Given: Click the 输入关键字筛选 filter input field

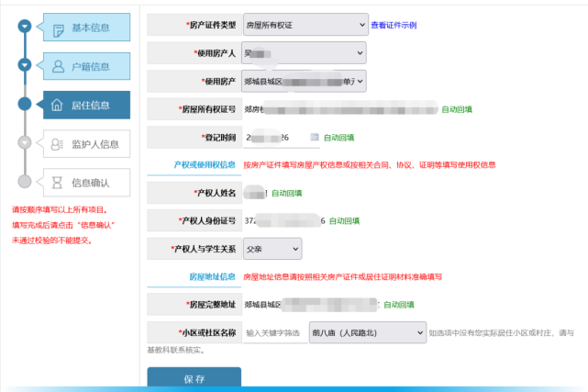Looking at the screenshot, I should pyautogui.click(x=275, y=332).
